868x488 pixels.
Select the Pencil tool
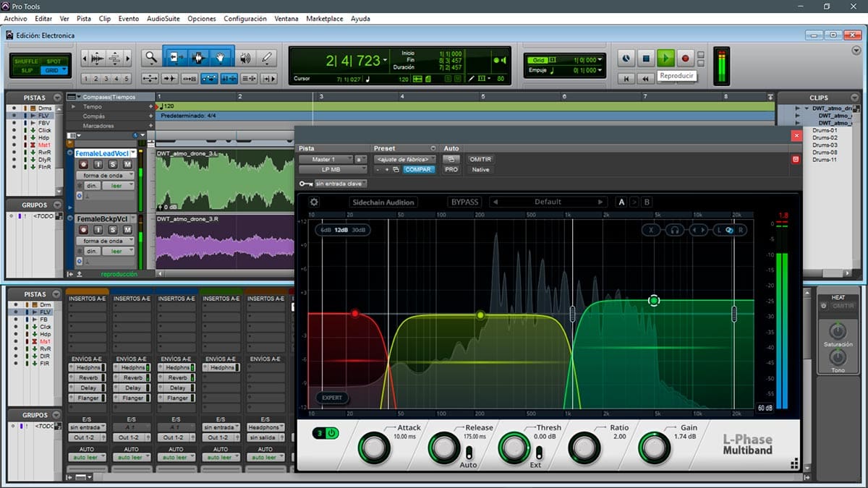point(267,58)
